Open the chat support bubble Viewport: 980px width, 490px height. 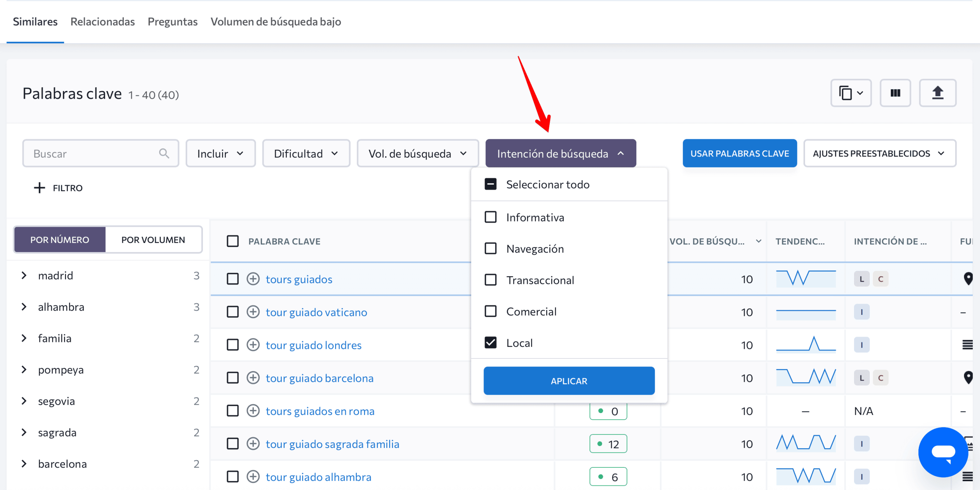(943, 452)
